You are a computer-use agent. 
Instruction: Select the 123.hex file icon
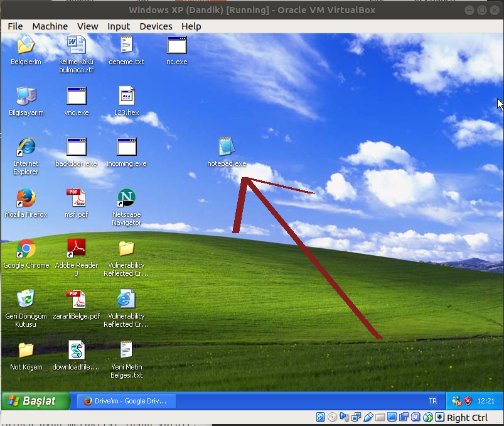(x=127, y=96)
